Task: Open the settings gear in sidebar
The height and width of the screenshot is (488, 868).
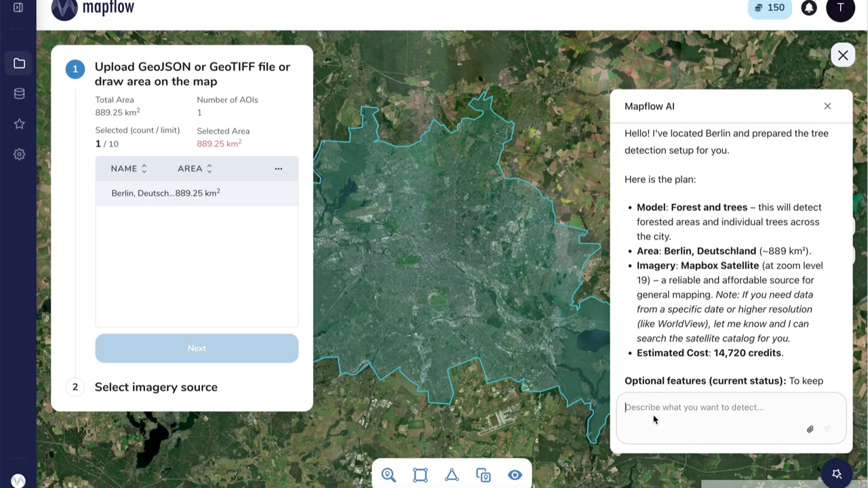Action: [19, 154]
